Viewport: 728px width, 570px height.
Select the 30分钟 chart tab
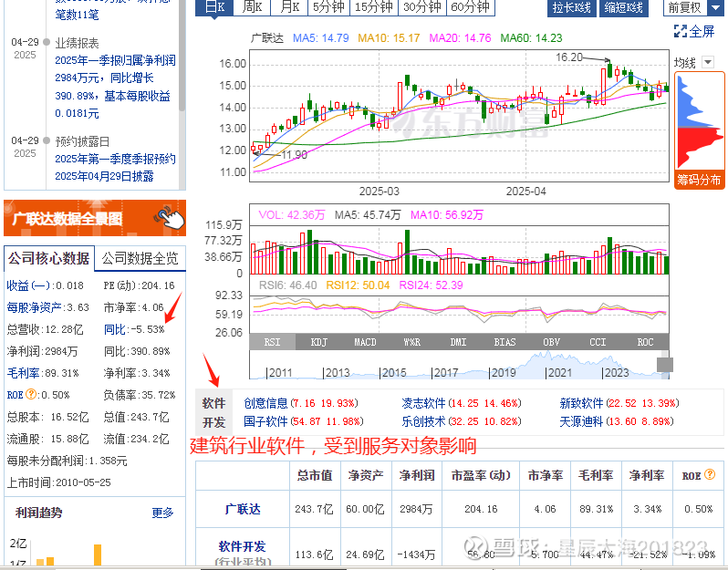[421, 7]
